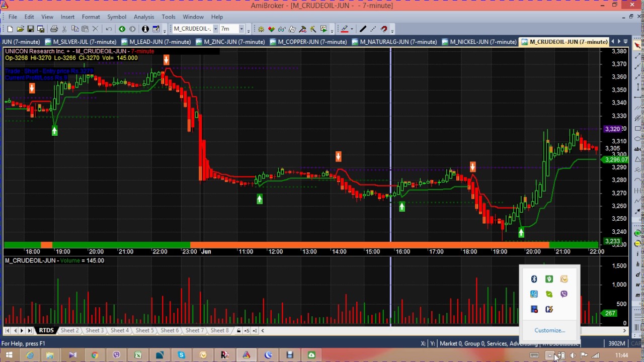The width and height of the screenshot is (644, 362).
Task: Click the Undo toolbar icon
Action: tap(108, 29)
